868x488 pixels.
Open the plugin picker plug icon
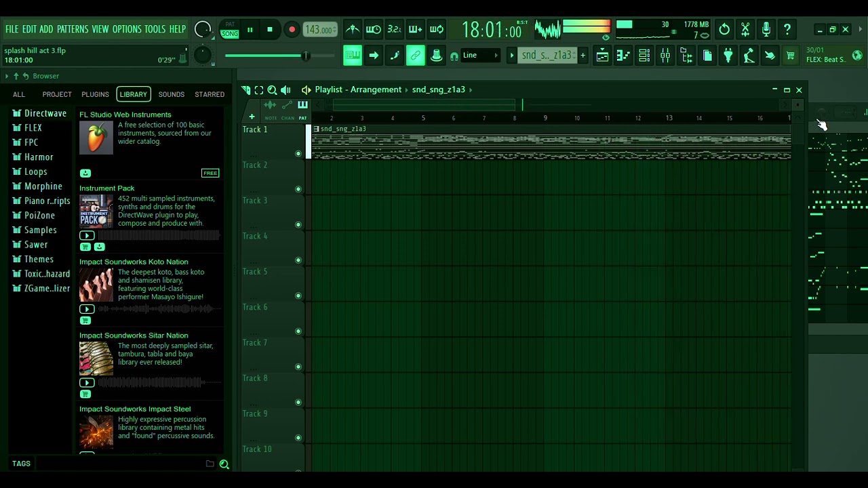[728, 56]
